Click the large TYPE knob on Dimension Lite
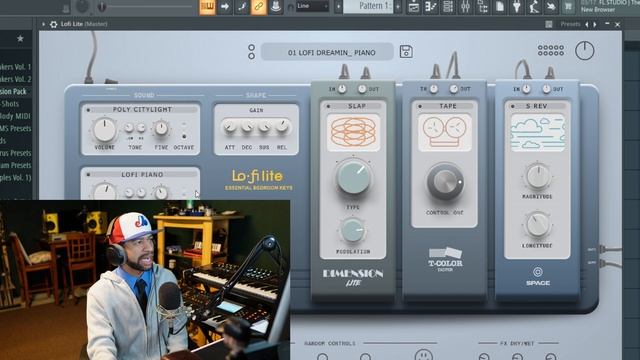Viewport: 640px width, 360px height. [353, 177]
